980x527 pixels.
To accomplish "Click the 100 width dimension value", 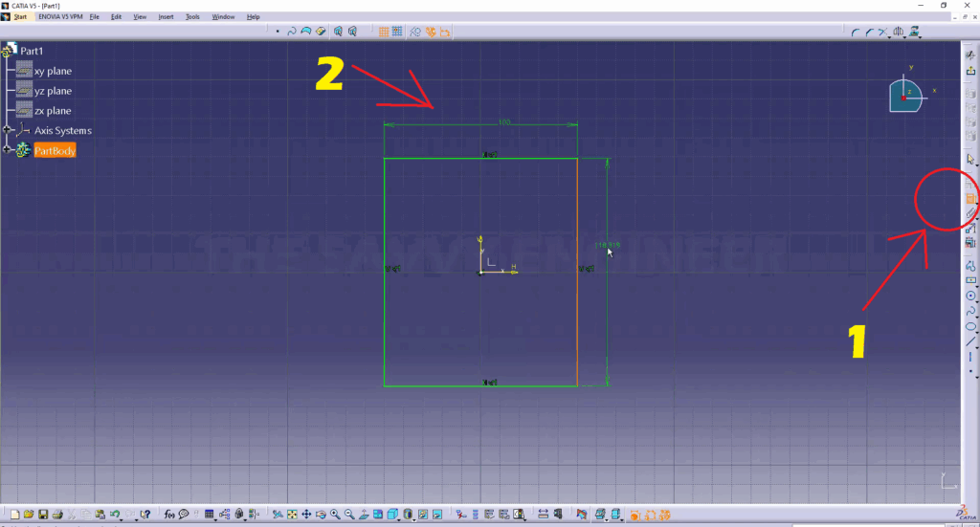I will [x=504, y=122].
